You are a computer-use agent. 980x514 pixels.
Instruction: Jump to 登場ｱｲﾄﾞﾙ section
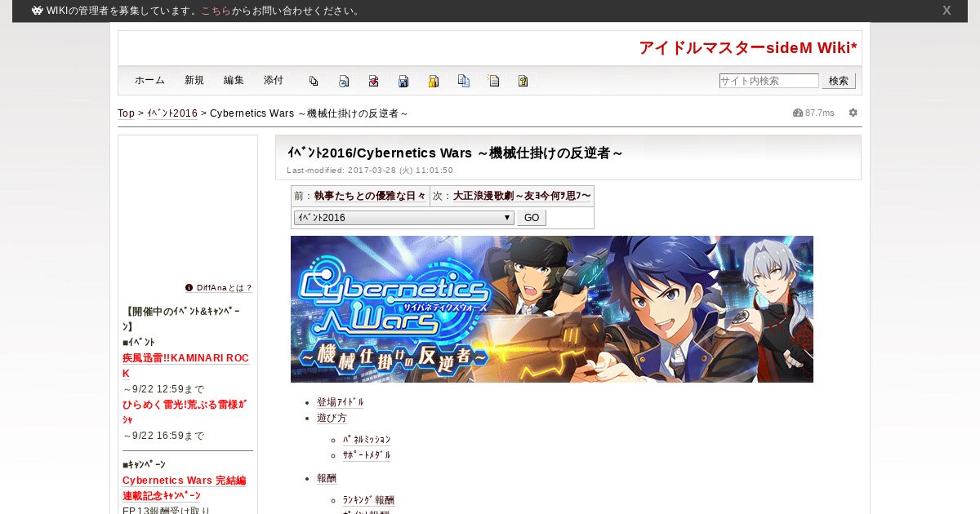341,402
